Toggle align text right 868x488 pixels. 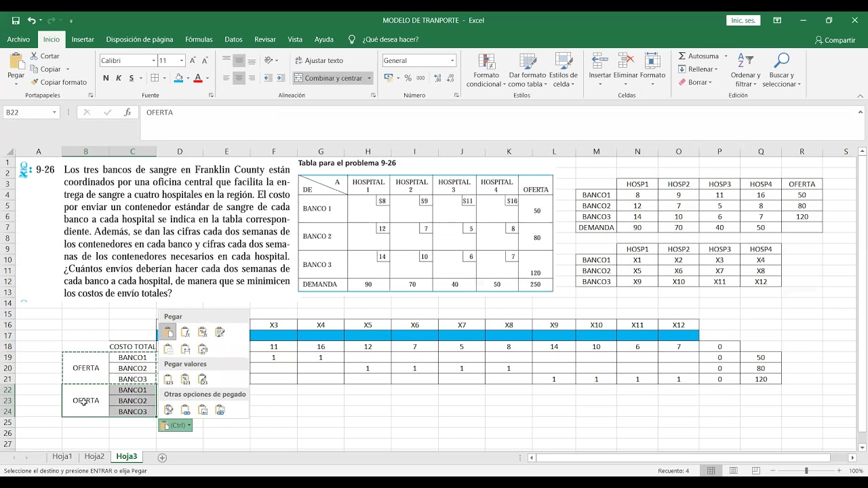(252, 78)
